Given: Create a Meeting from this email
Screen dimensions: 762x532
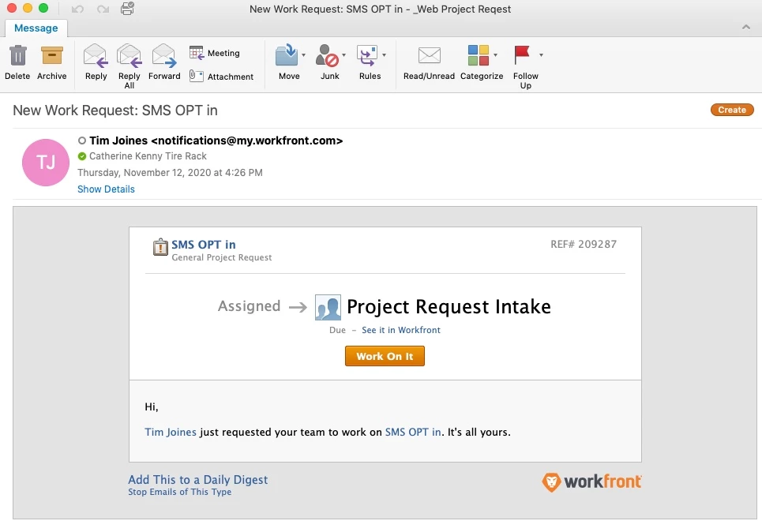Looking at the screenshot, I should (x=214, y=53).
